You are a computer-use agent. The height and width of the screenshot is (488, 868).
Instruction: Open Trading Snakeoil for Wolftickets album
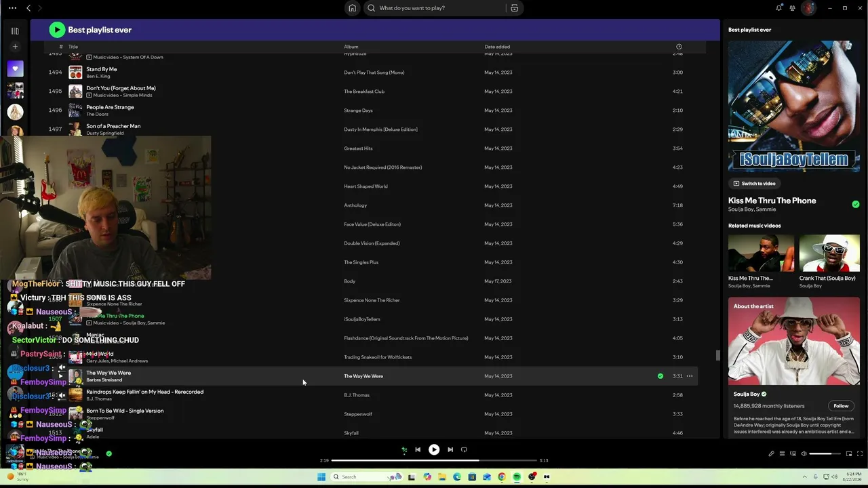(378, 357)
